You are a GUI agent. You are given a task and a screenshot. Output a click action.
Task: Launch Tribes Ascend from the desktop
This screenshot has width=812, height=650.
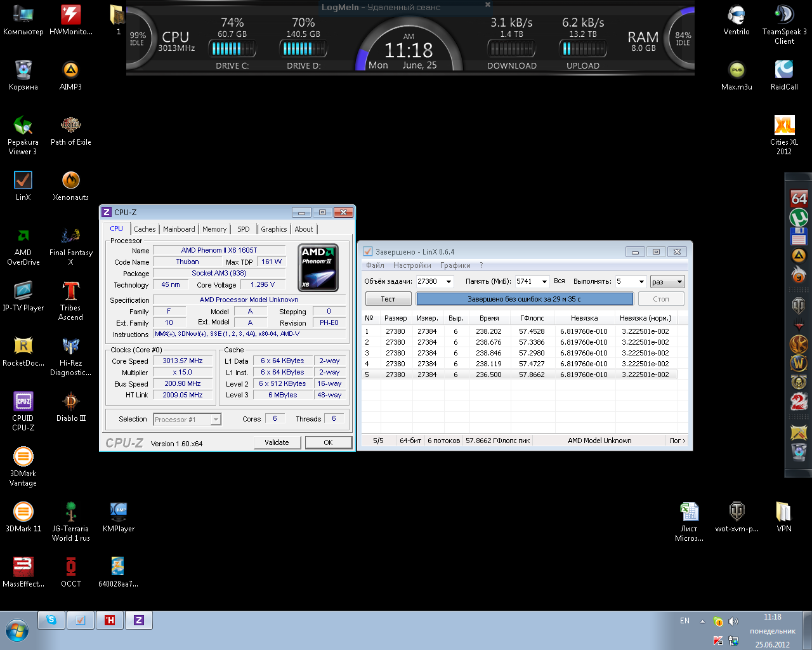pyautogui.click(x=70, y=300)
